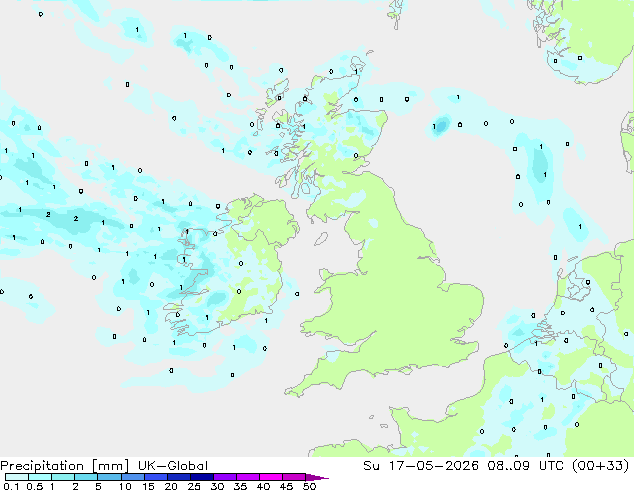Select legend swatch between 0.1 and 0.5
The width and height of the screenshot is (634, 490).
click(x=17, y=477)
